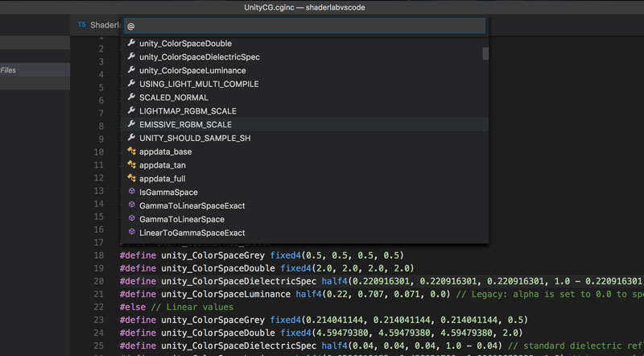Select LIGHTMAP_RGBM_SCALE symbol entry
644x356 pixels.
tap(304, 111)
